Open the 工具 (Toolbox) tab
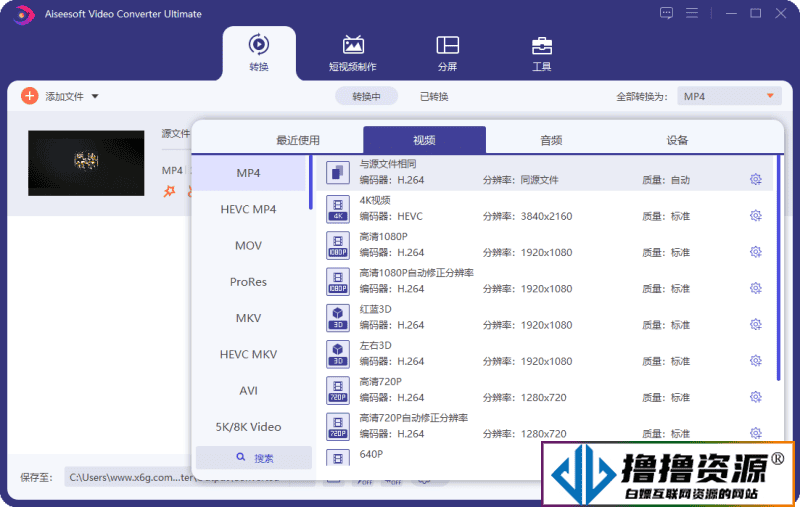The image size is (800, 507). pyautogui.click(x=541, y=53)
